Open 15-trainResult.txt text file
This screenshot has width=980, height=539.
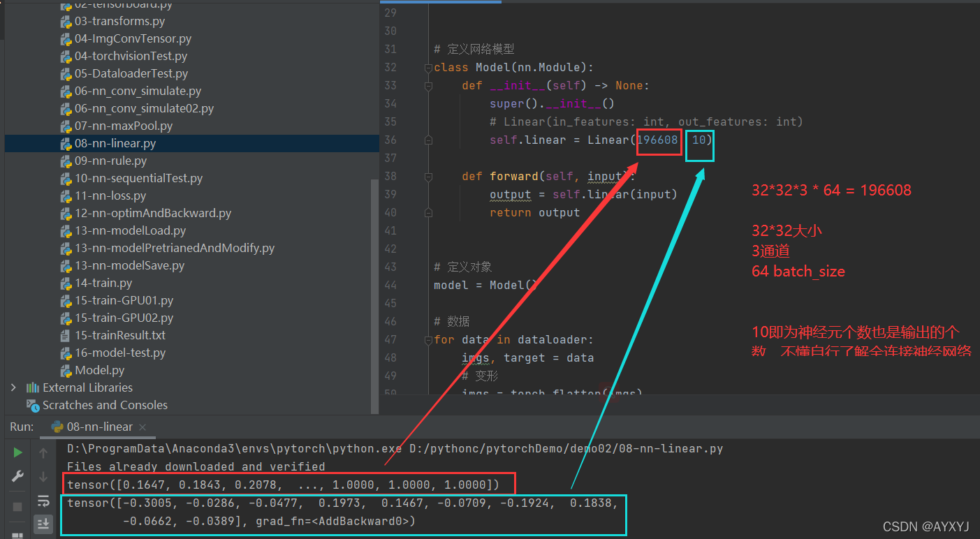(x=120, y=335)
